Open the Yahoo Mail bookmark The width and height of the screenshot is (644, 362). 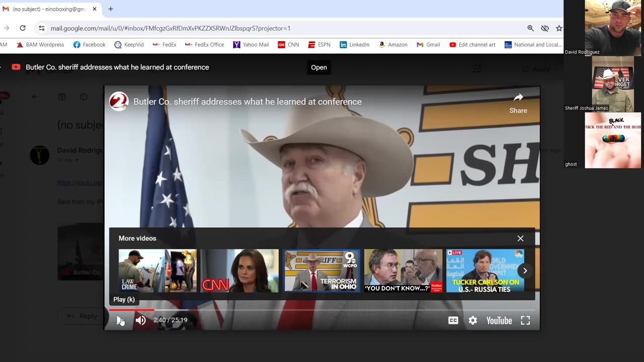(x=251, y=45)
